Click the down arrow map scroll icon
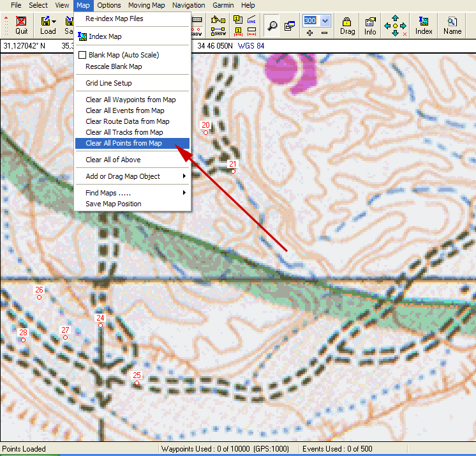This screenshot has width=476, height=456. tap(395, 33)
